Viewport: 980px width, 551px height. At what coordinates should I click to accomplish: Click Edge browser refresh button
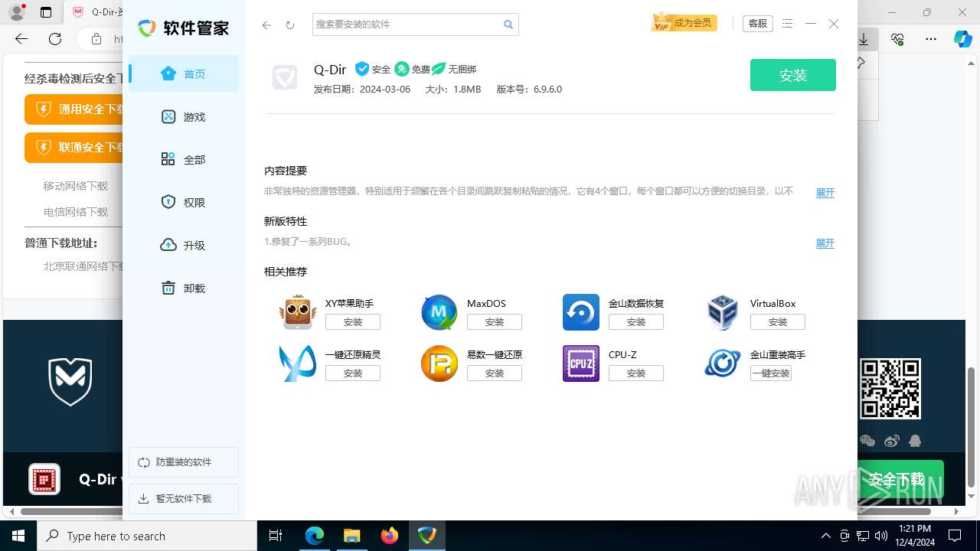[55, 39]
